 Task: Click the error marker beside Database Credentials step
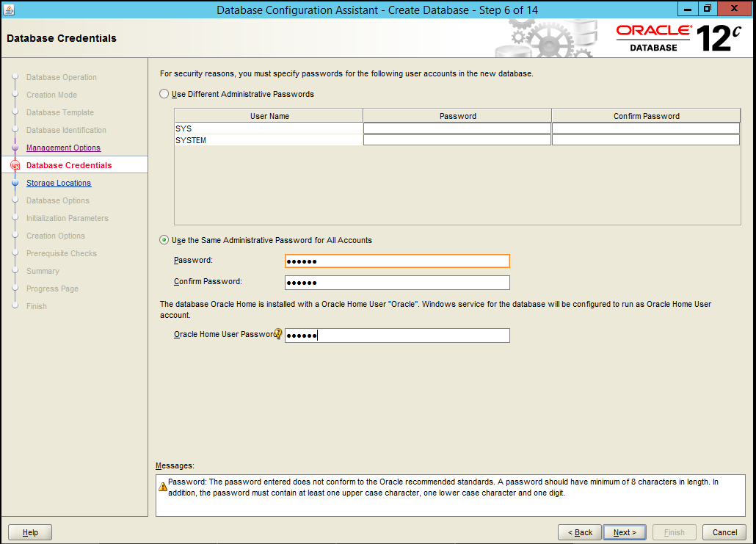point(15,165)
